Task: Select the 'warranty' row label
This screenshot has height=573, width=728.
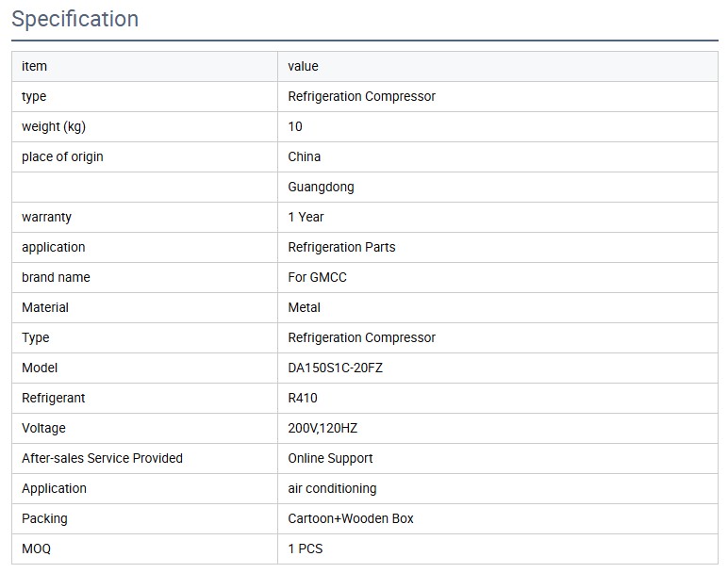Action: 46,217
